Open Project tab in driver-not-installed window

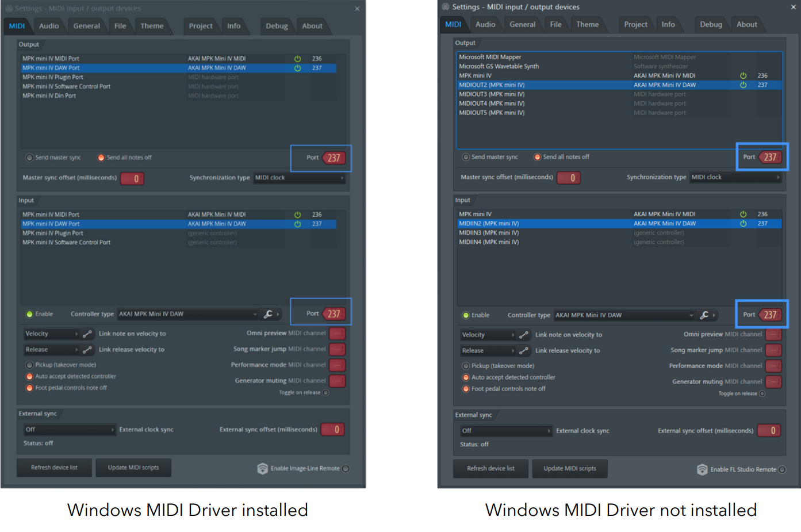click(x=635, y=24)
